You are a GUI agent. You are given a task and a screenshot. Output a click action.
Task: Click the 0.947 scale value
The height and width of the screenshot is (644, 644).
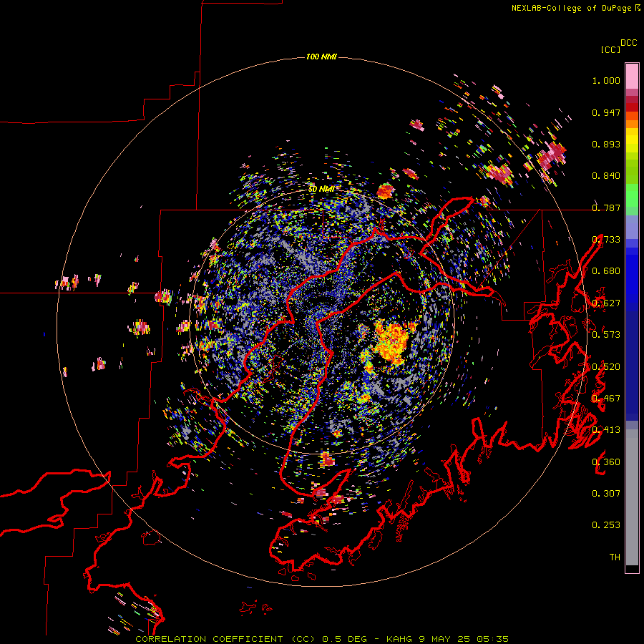pos(606,112)
